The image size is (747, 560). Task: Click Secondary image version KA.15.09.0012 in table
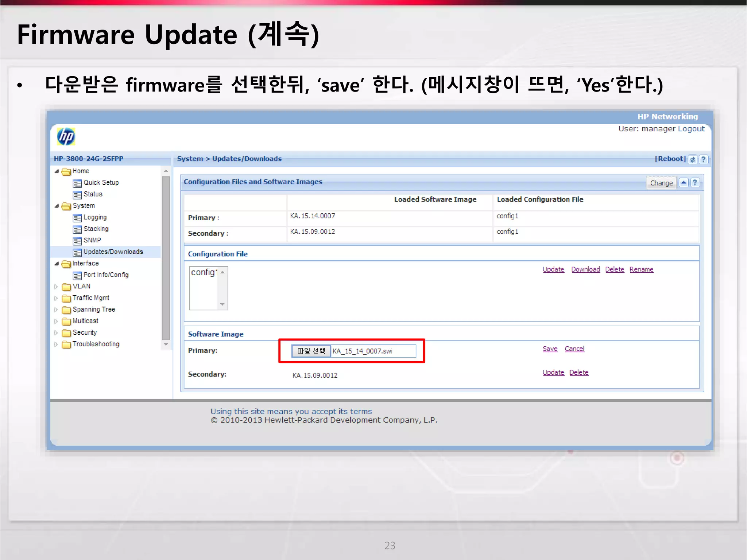(x=313, y=232)
